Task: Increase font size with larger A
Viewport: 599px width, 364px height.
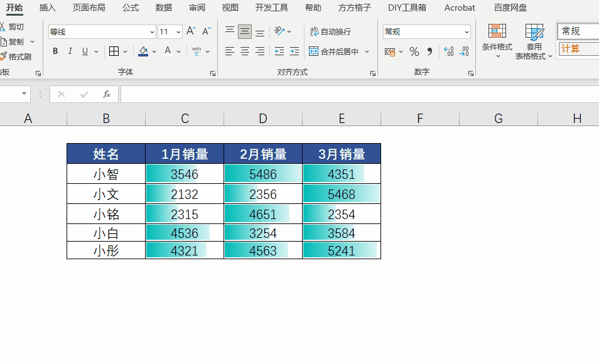Action: point(191,31)
